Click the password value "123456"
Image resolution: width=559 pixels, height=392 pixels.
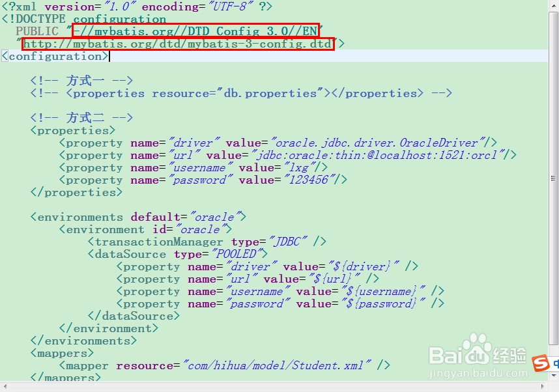(x=308, y=180)
